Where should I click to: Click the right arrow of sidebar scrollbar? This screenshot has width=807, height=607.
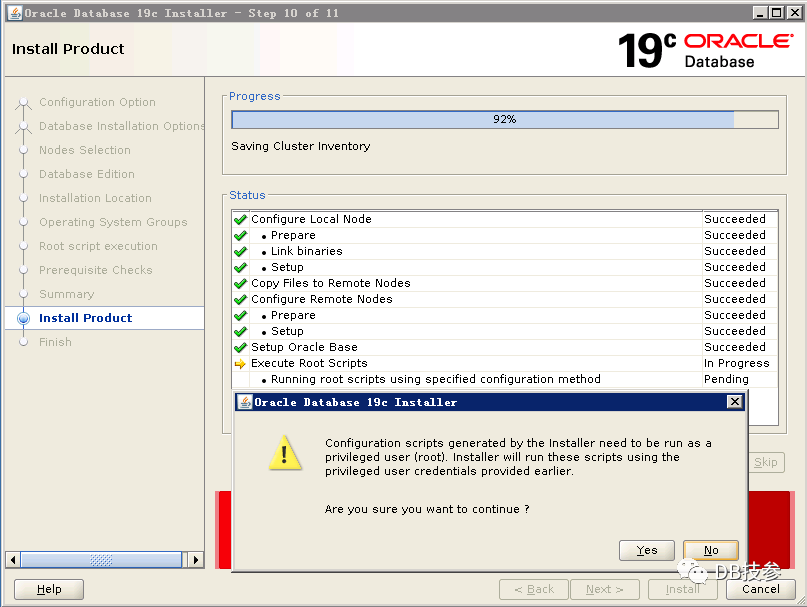point(196,560)
